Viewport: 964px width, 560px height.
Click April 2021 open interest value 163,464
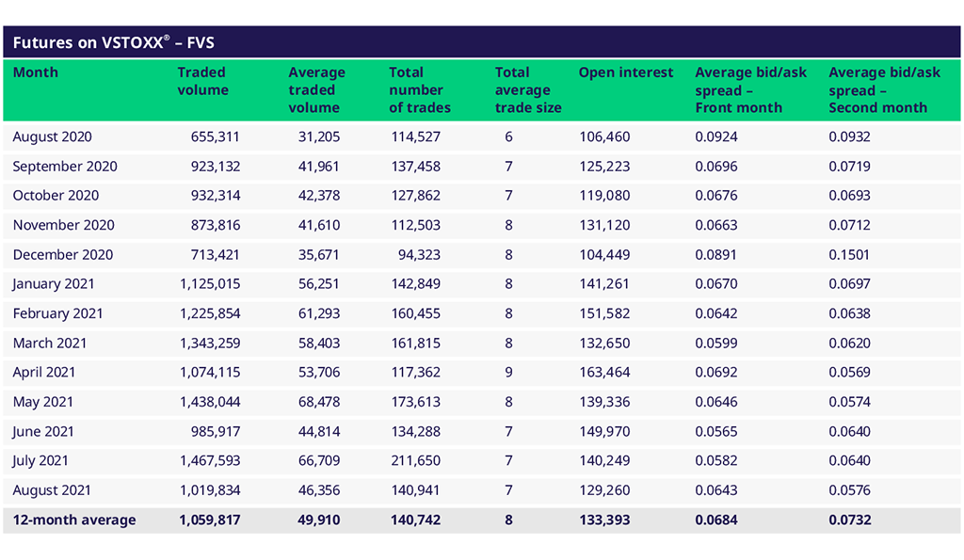[x=603, y=373]
